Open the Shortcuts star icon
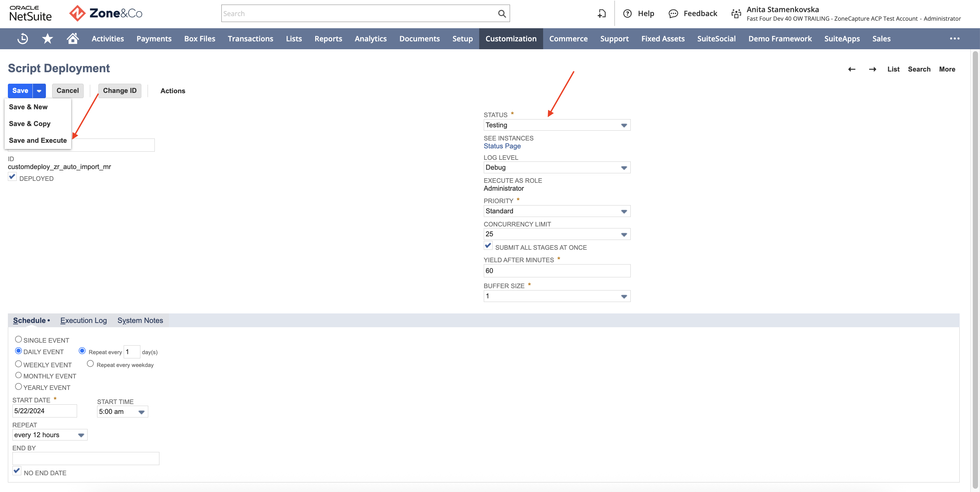Viewport: 980px width, 492px height. click(48, 38)
